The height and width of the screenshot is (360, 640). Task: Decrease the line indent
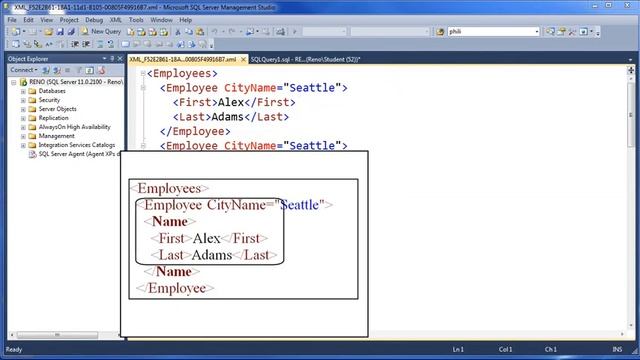(x=75, y=44)
